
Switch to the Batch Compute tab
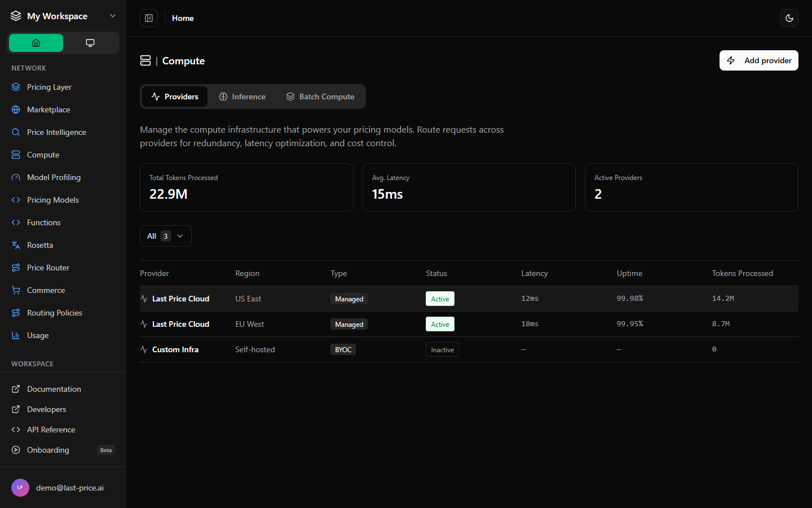[320, 97]
